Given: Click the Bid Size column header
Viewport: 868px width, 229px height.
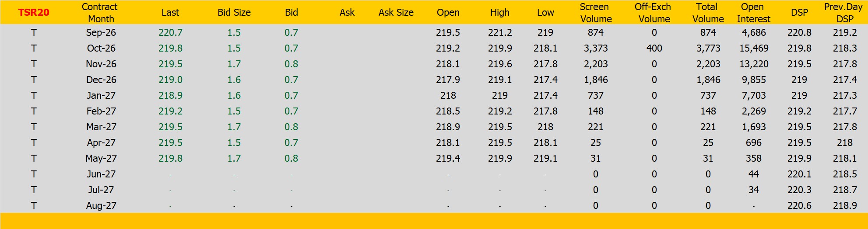Looking at the screenshot, I should [234, 13].
